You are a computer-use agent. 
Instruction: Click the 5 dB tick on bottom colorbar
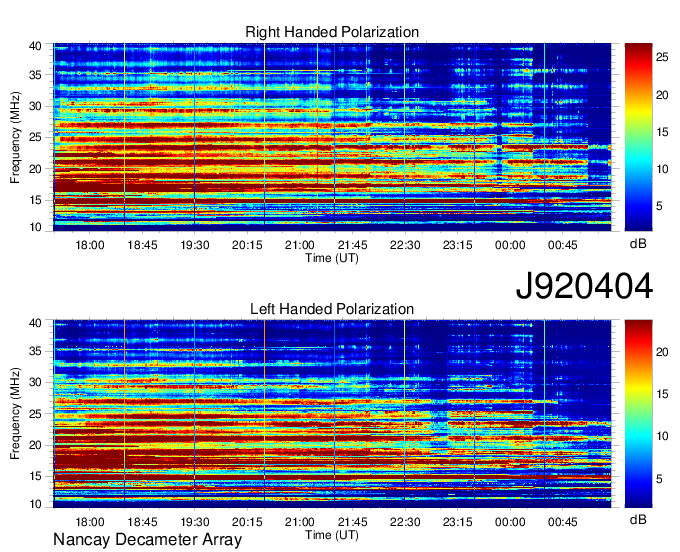tap(660, 479)
